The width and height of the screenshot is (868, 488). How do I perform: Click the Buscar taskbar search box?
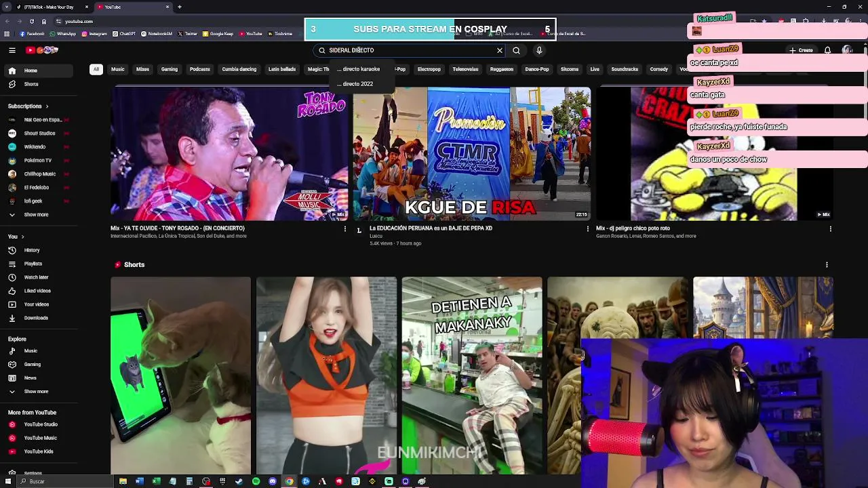(66, 481)
